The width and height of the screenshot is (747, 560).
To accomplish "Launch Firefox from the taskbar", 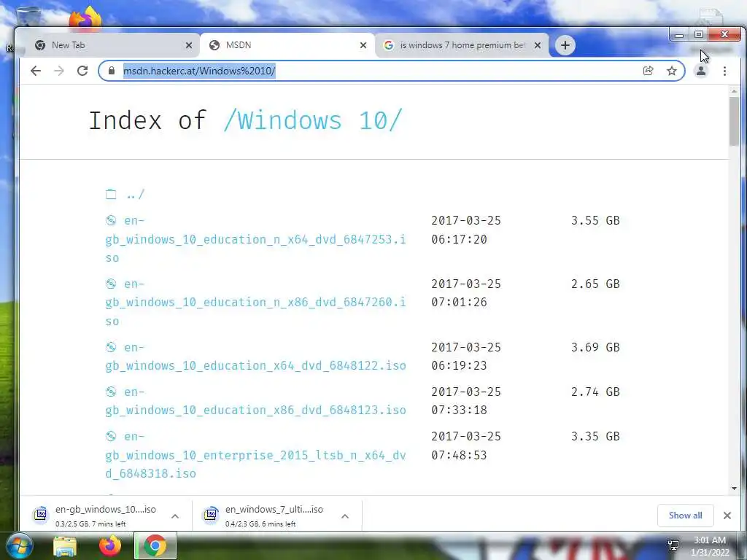I will 110,546.
